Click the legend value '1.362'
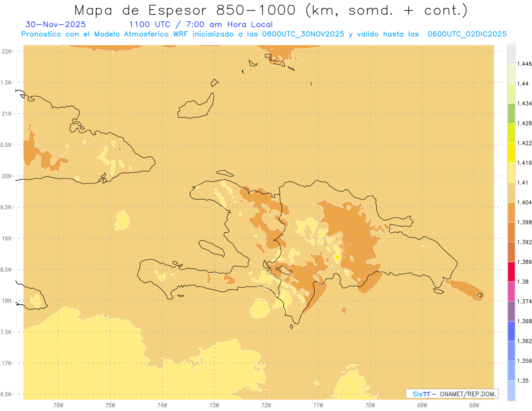Screen dimensions: 532x411 pyautogui.click(x=524, y=341)
